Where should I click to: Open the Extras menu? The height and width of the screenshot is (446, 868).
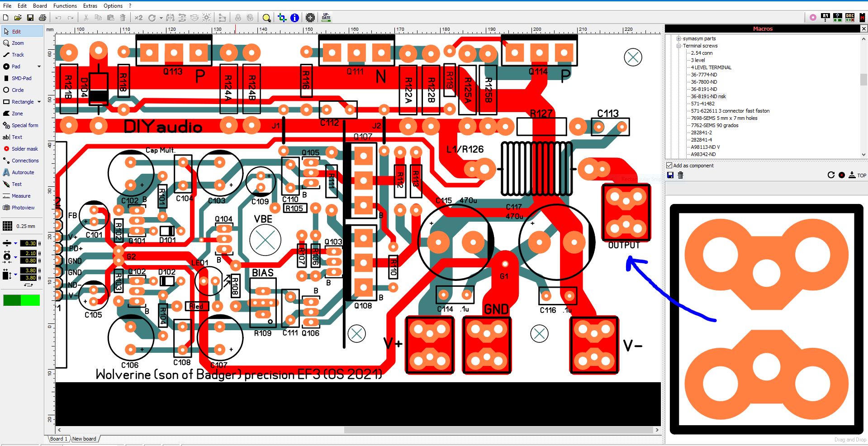(90, 6)
